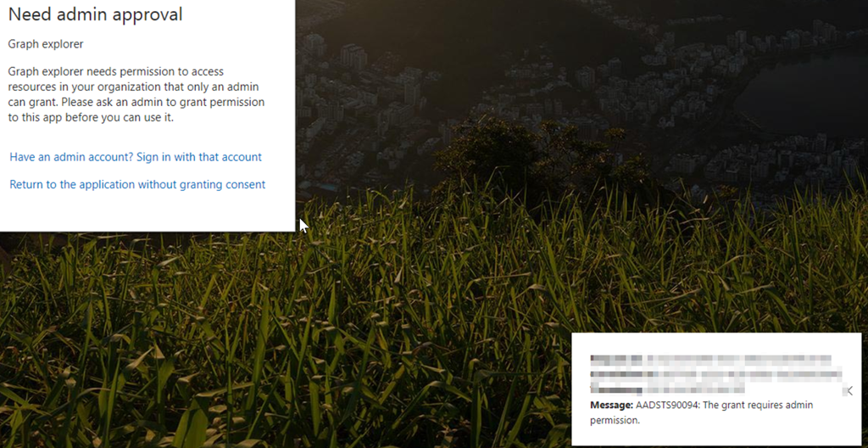Open 'Have an admin account? Sign in' link
The image size is (868, 448).
[136, 157]
